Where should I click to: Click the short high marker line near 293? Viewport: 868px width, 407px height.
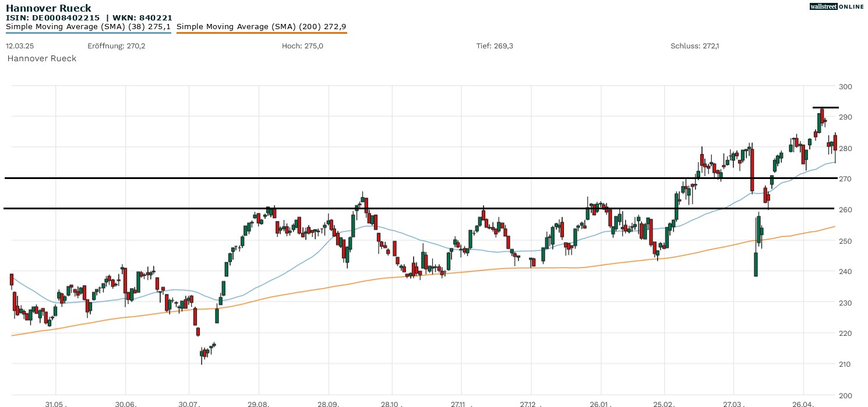pos(825,108)
